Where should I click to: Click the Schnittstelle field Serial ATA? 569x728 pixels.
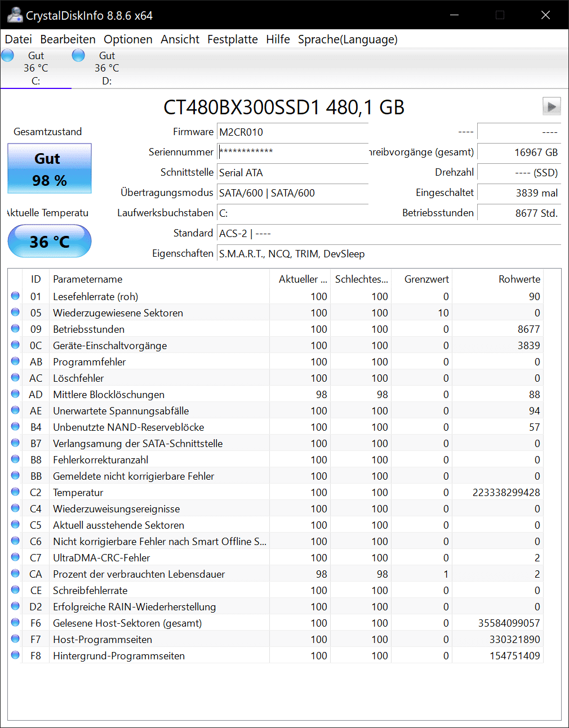(x=292, y=172)
